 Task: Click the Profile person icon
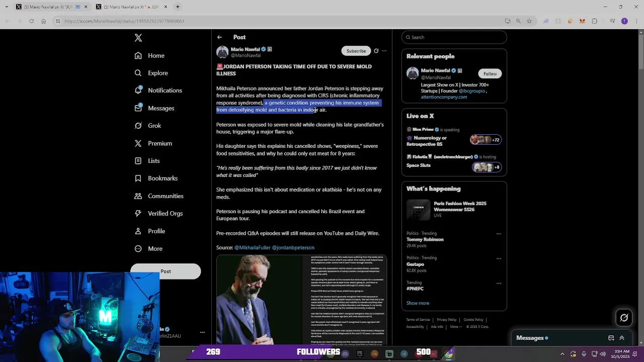point(138,231)
